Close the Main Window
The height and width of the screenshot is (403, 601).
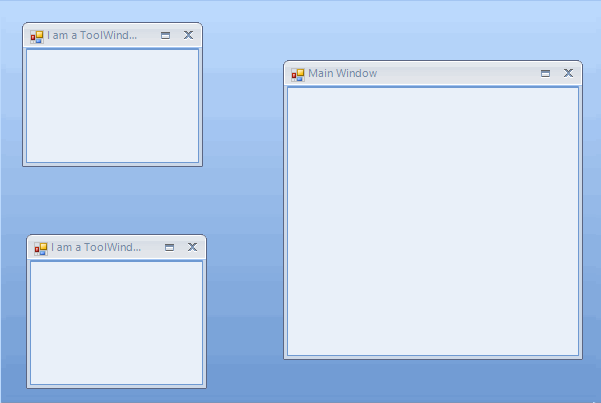[x=568, y=73]
